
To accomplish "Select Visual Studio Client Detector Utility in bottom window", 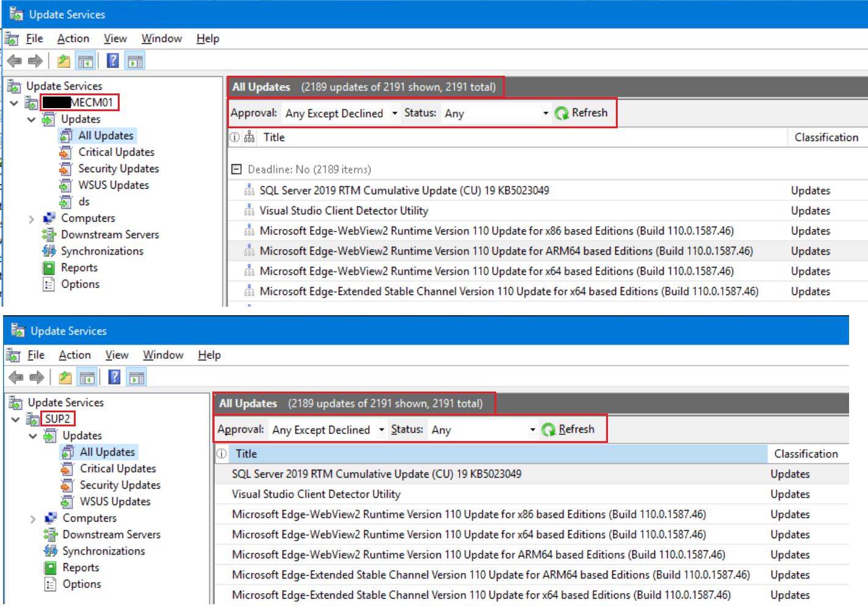I will point(531,494).
